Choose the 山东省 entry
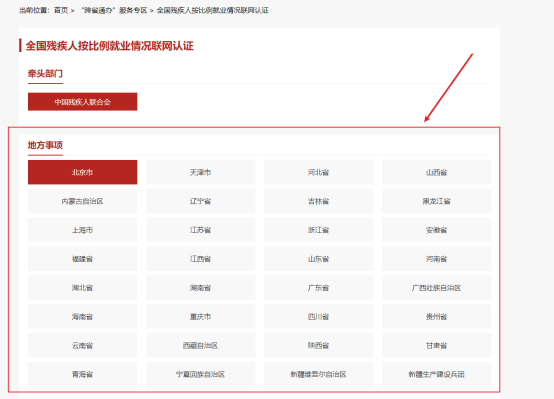The width and height of the screenshot is (554, 399). [318, 259]
